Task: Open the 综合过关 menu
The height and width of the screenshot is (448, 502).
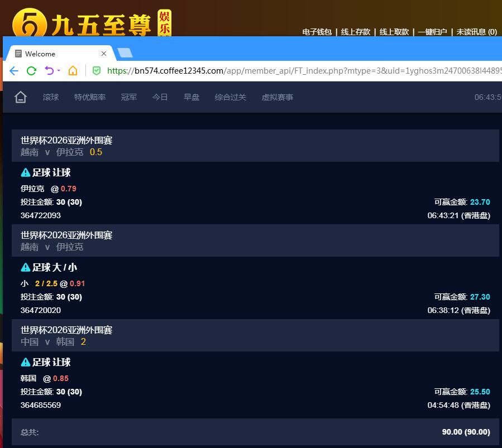Action: (x=231, y=97)
